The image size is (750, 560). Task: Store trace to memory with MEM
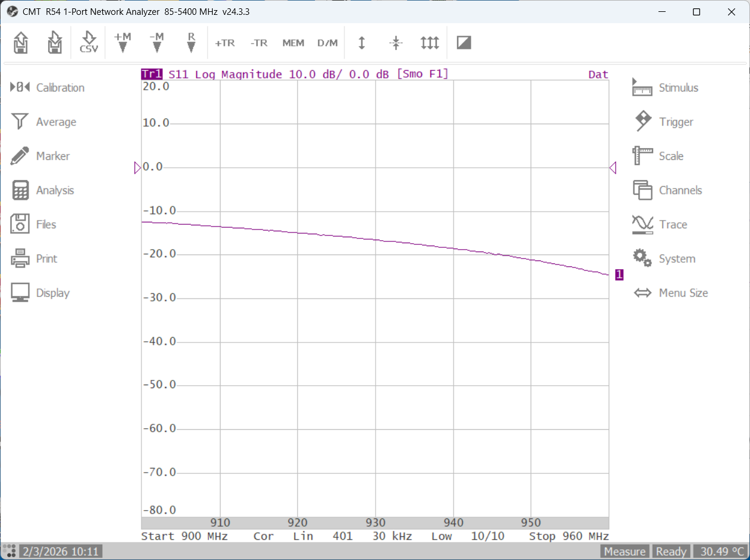click(293, 43)
